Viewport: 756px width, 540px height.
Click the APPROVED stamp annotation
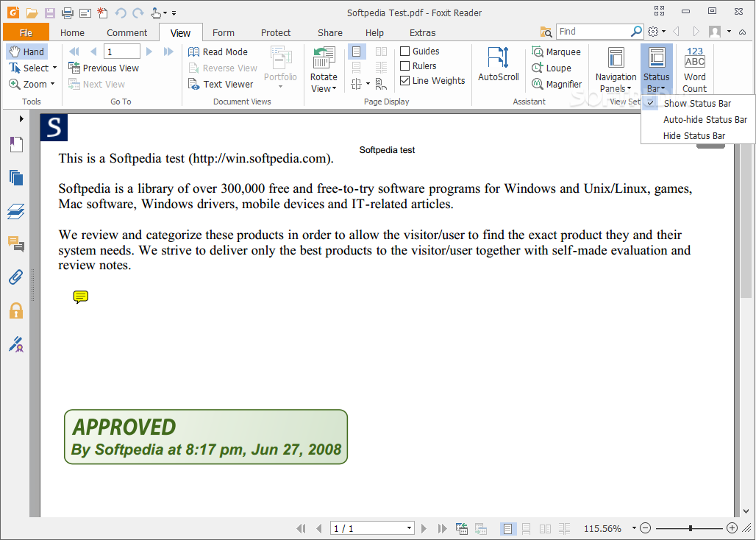click(x=206, y=437)
